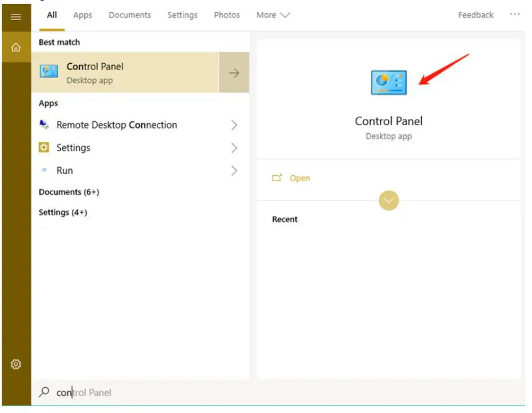This screenshot has height=413, width=532.
Task: Click the search input box
Action: [278, 392]
